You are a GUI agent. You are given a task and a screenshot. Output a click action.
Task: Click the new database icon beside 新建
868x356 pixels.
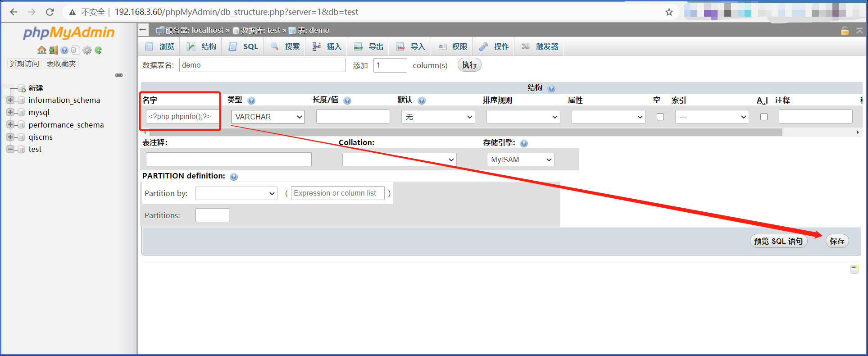(x=21, y=88)
